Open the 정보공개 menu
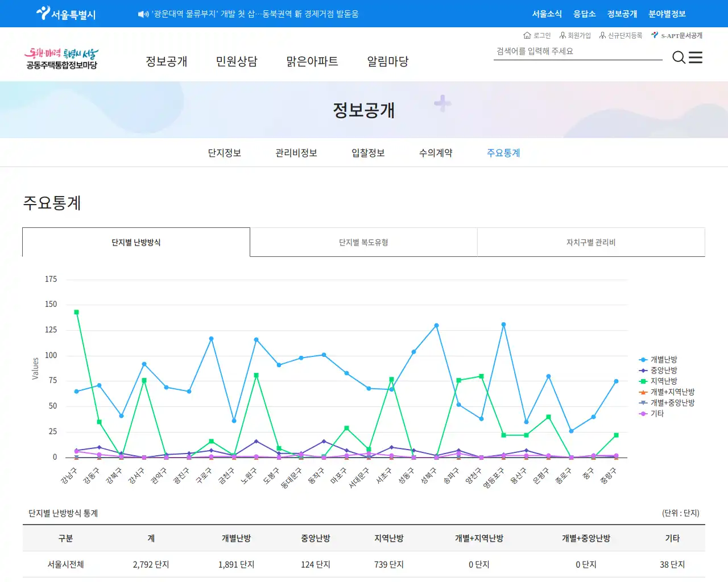Screen dimensions: 728x582 pyautogui.click(x=166, y=61)
